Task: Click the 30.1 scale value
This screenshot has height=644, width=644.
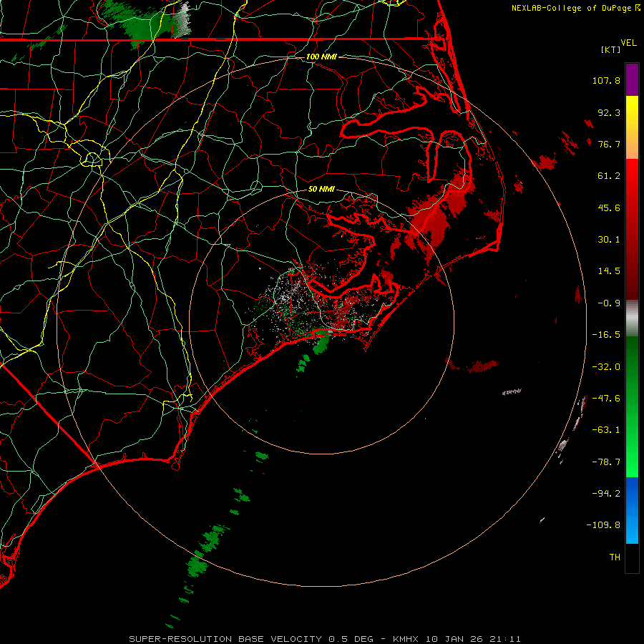Action: pyautogui.click(x=609, y=240)
